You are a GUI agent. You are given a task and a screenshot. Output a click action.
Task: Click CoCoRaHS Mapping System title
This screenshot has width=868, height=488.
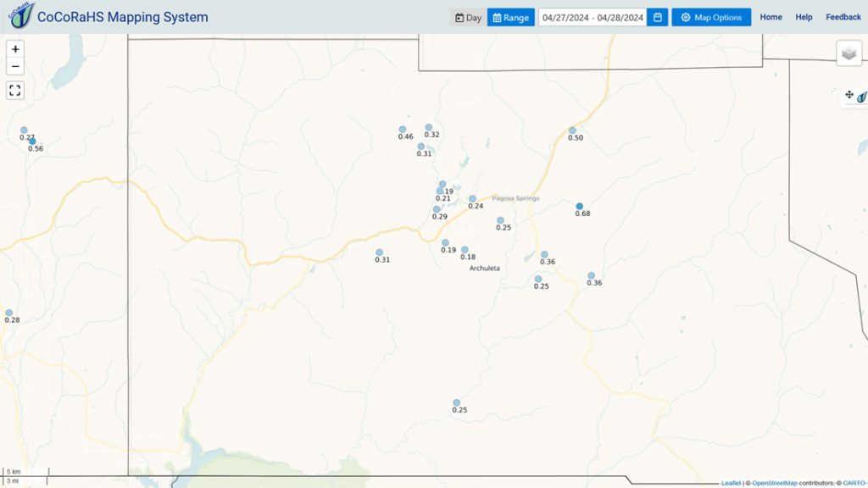click(122, 17)
